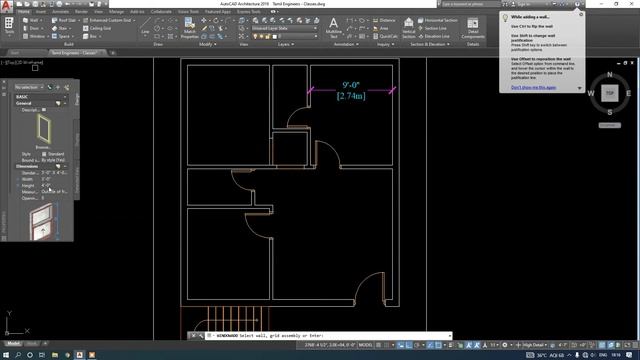
Task: Click the Quick Select icon in Properties
Action: [67, 87]
